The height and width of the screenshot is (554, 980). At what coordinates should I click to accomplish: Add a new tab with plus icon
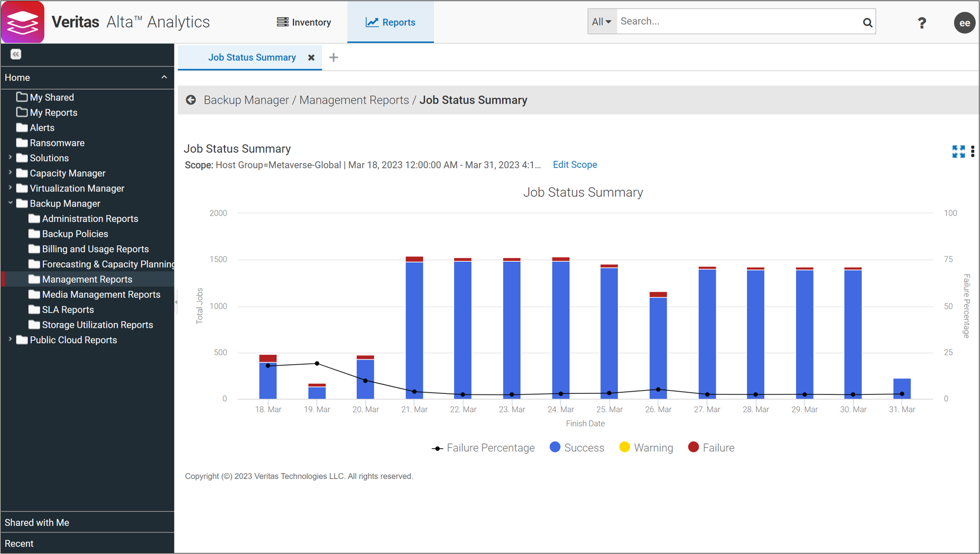[x=334, y=58]
